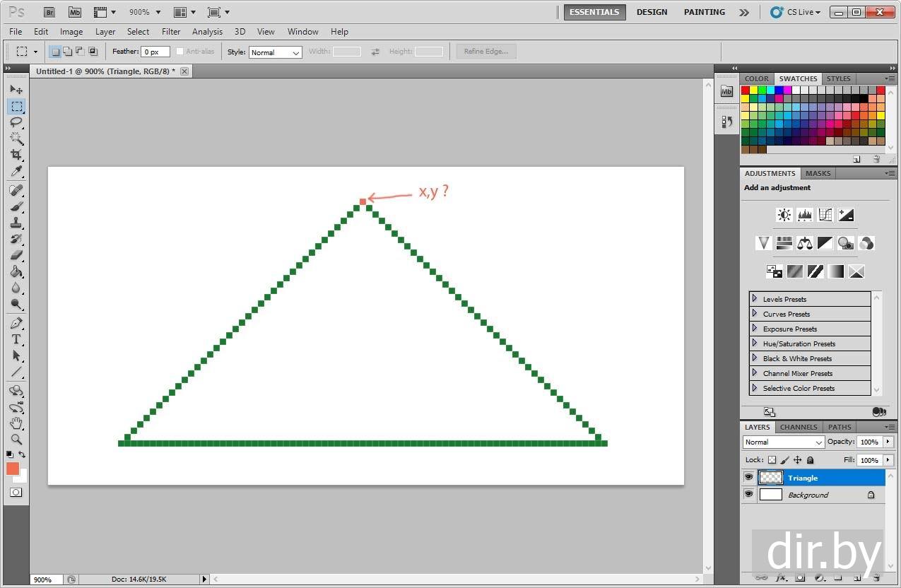Select the Horizontal Type tool
Image resolution: width=901 pixels, height=588 pixels.
point(16,339)
